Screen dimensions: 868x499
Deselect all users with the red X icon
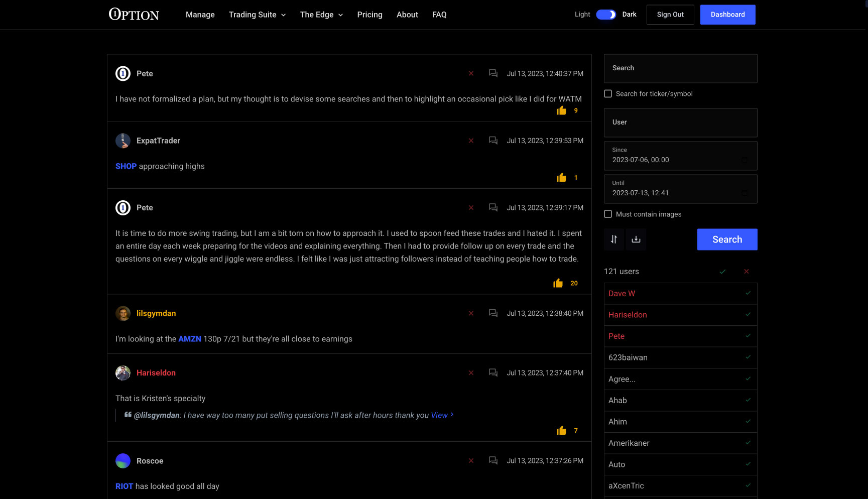(x=747, y=271)
